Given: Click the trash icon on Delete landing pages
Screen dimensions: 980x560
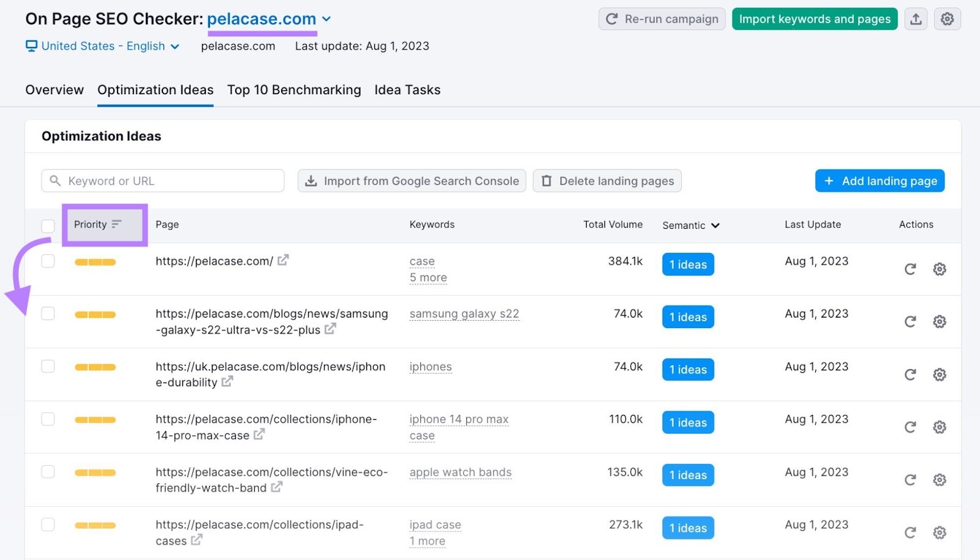Looking at the screenshot, I should point(546,181).
